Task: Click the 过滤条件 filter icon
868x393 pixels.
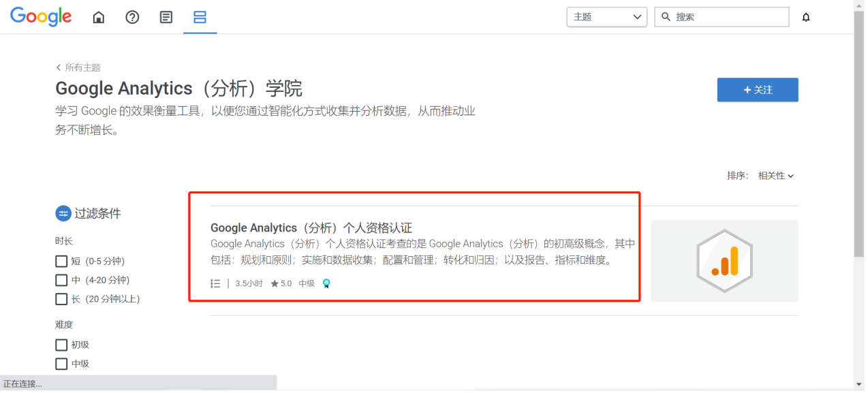Action: point(63,213)
